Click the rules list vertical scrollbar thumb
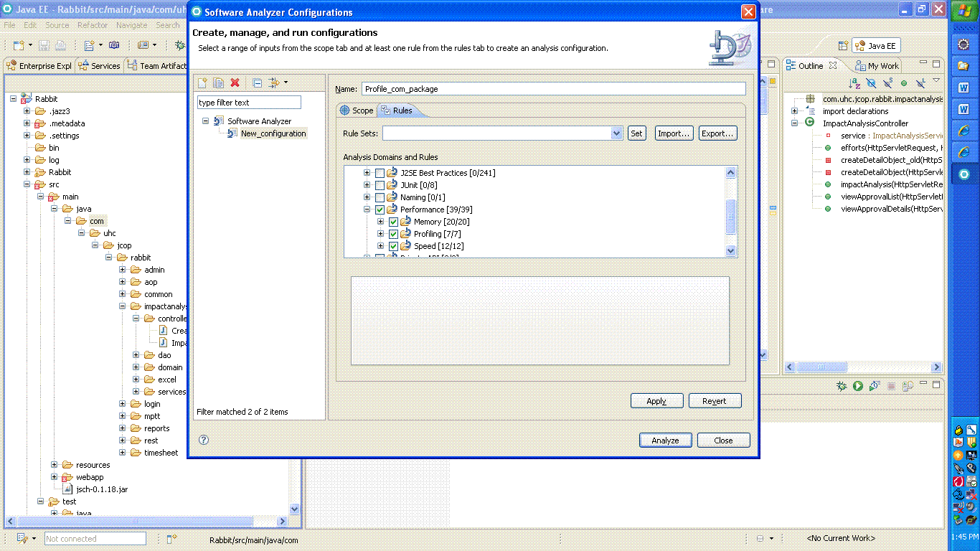980x551 pixels. pos(731,216)
